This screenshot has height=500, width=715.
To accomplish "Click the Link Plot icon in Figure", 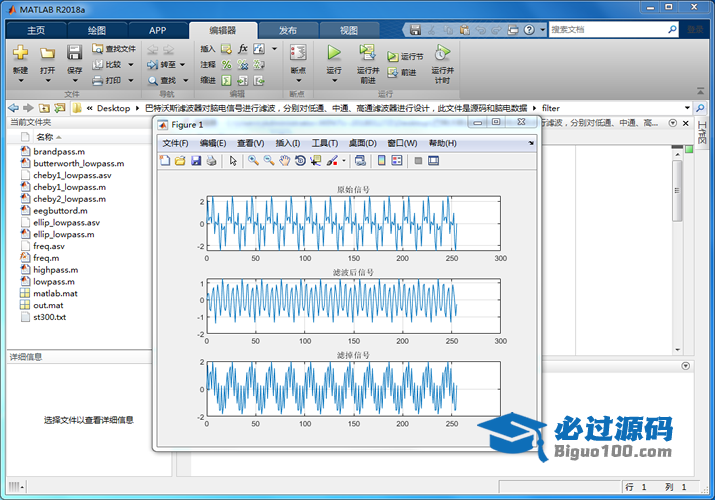I will (x=360, y=160).
